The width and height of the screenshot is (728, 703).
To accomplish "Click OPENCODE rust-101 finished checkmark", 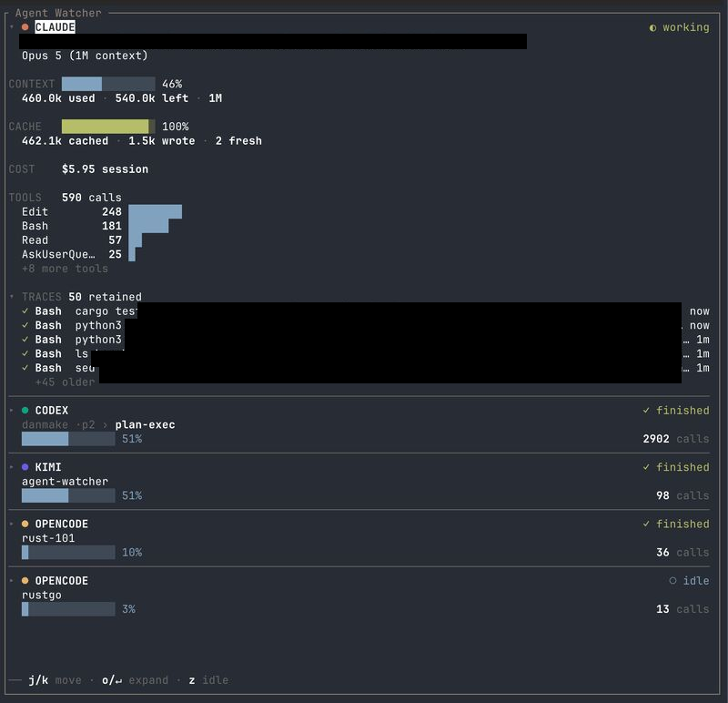I will pyautogui.click(x=646, y=524).
